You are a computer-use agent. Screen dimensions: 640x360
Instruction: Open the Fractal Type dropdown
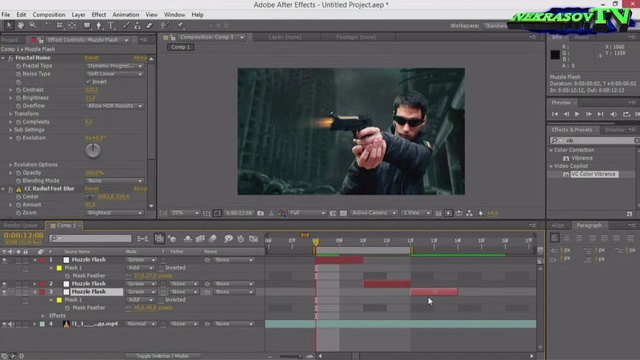click(x=115, y=66)
